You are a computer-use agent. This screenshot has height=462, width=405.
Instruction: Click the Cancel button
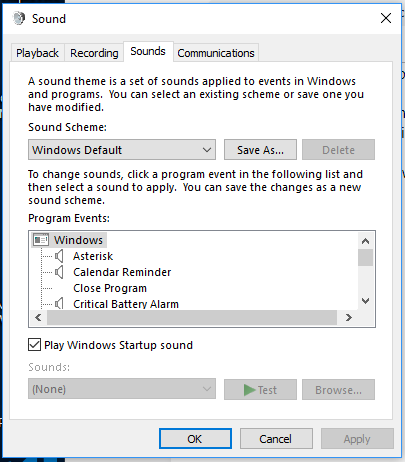point(276,439)
